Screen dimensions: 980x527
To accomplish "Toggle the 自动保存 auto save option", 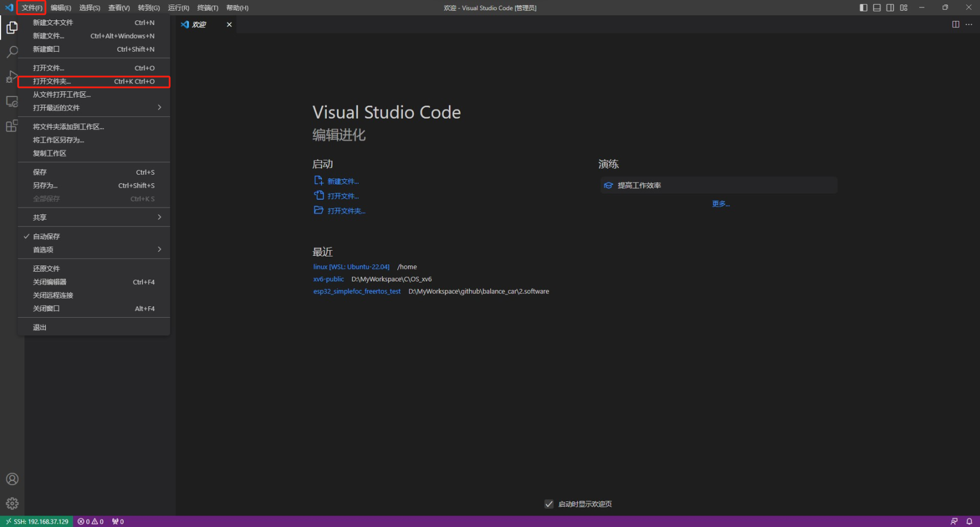I will [x=47, y=237].
